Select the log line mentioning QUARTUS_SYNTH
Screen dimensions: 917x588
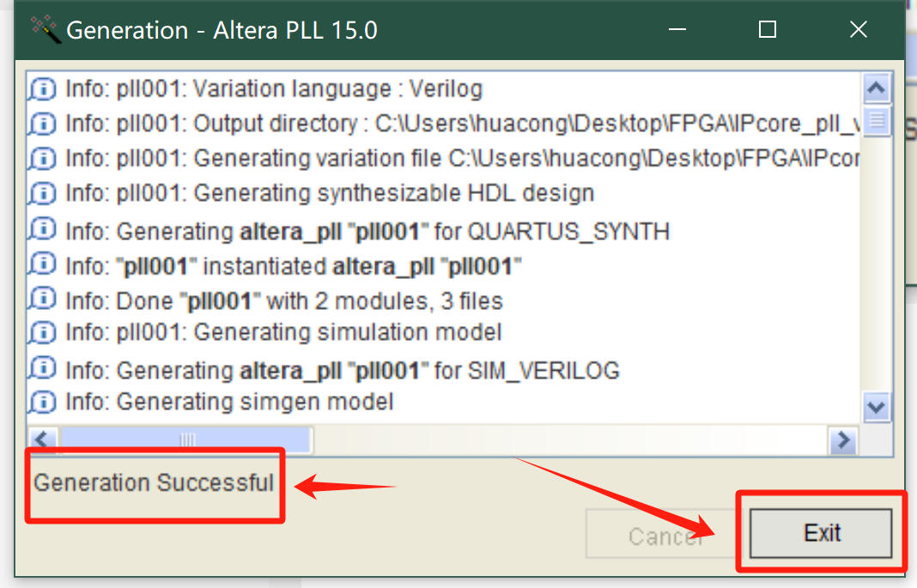[x=367, y=232]
